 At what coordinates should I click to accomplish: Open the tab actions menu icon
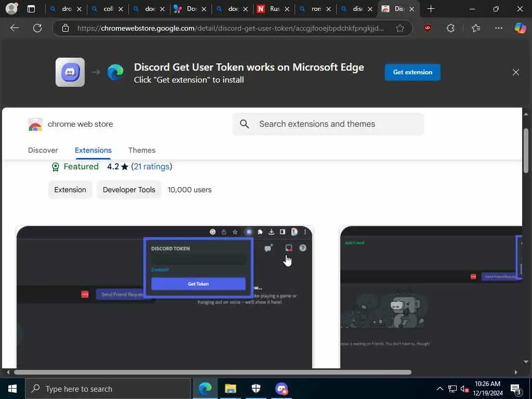click(31, 9)
